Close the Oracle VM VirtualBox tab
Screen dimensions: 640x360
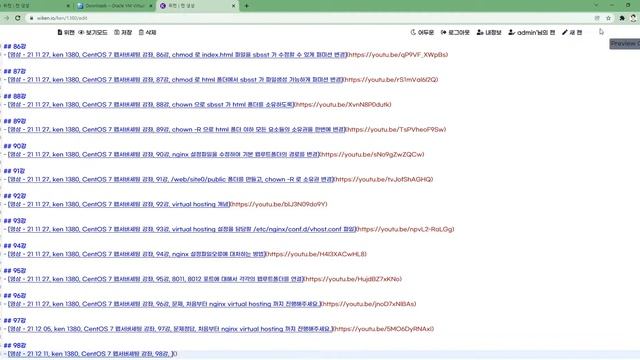(151, 6)
